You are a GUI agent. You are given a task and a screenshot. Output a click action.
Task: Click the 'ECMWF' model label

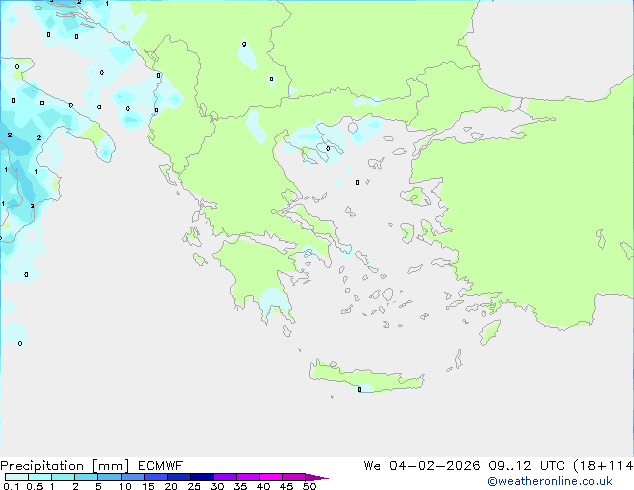[x=161, y=466]
